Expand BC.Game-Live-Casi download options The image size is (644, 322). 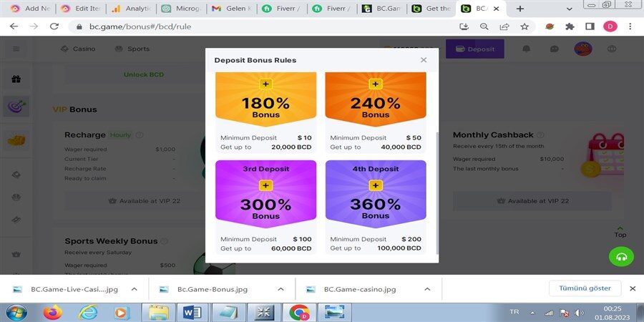coord(134,289)
